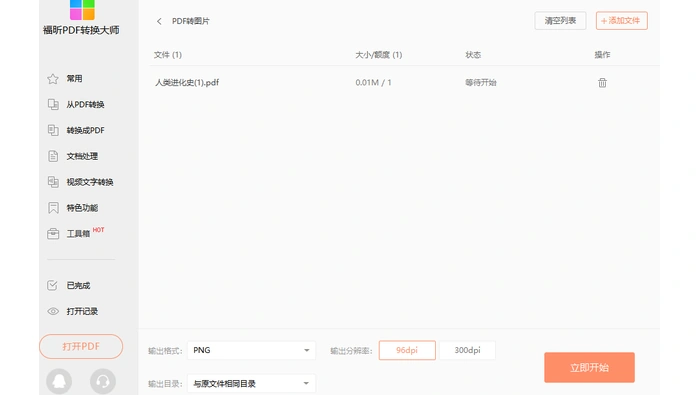Click the star icon beside 常用
The image size is (700, 395).
point(53,79)
